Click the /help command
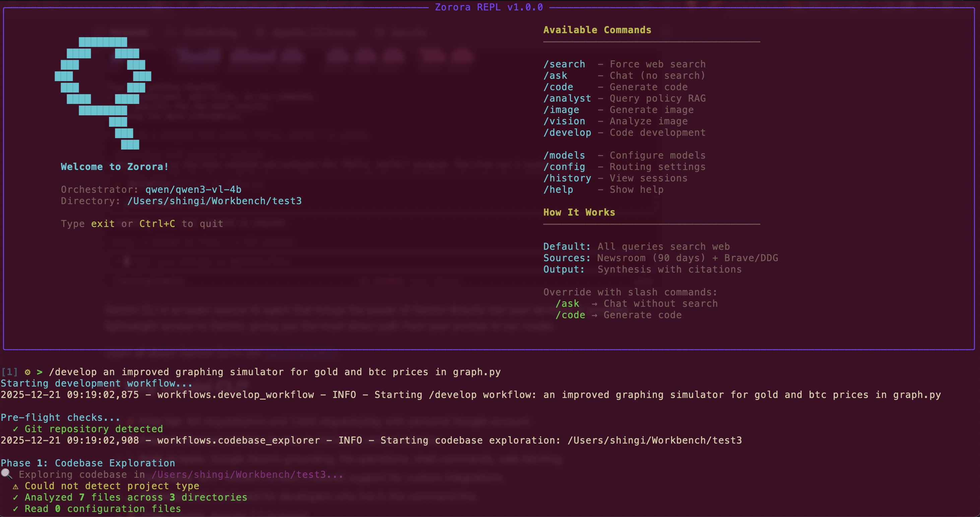This screenshot has width=980, height=517. [558, 189]
